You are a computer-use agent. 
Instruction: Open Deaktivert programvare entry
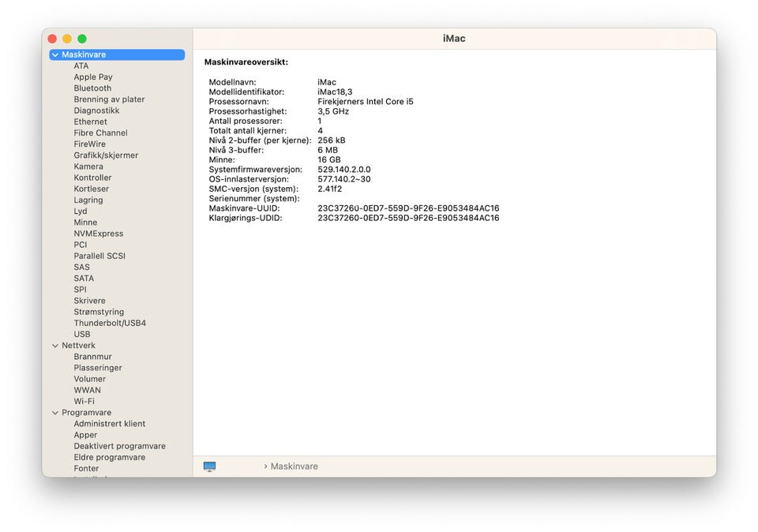tap(119, 446)
